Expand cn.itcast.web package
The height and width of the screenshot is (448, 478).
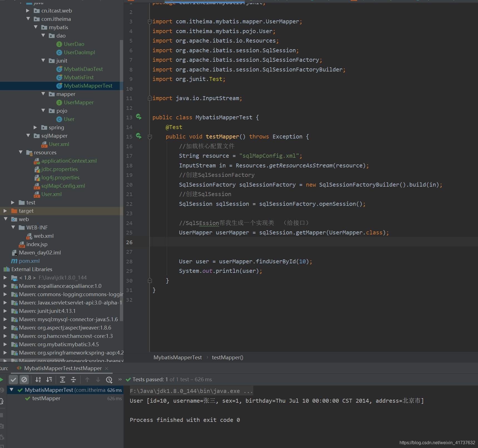pos(28,10)
